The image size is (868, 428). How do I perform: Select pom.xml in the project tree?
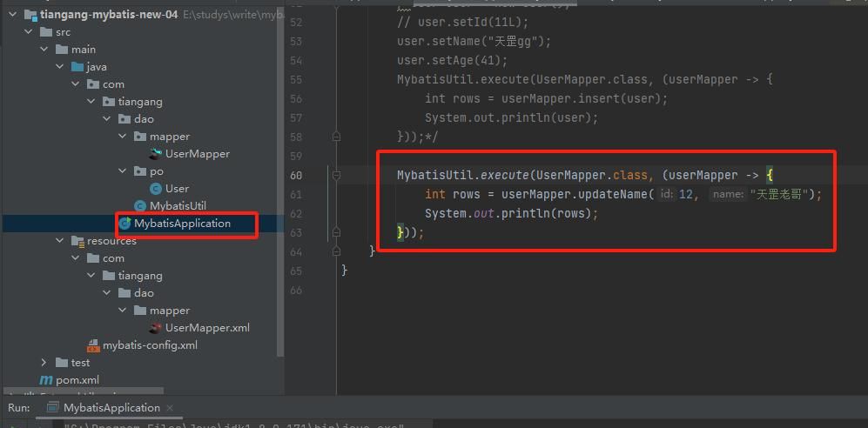[x=77, y=380]
